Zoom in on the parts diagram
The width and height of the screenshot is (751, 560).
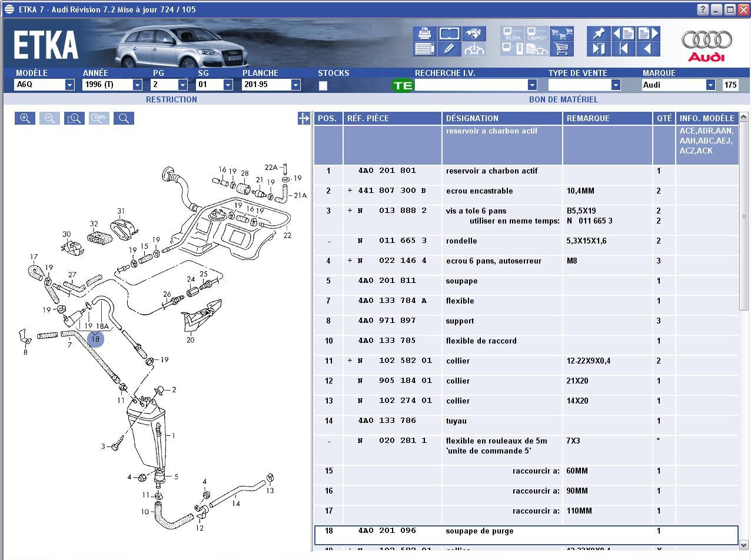[x=25, y=118]
